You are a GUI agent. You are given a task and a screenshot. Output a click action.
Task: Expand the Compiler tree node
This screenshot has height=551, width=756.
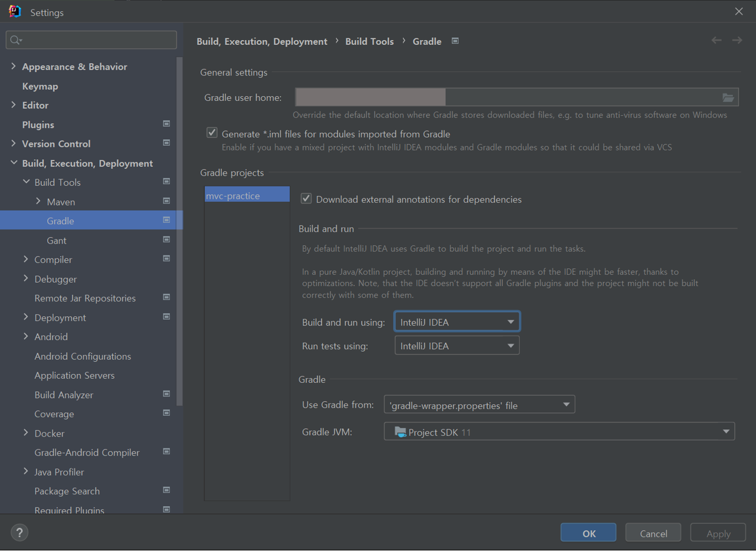(25, 260)
